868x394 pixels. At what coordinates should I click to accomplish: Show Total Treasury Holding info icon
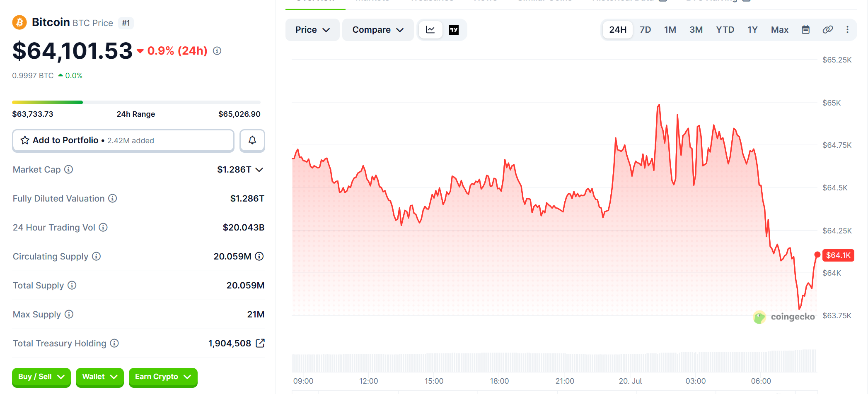[x=114, y=343]
